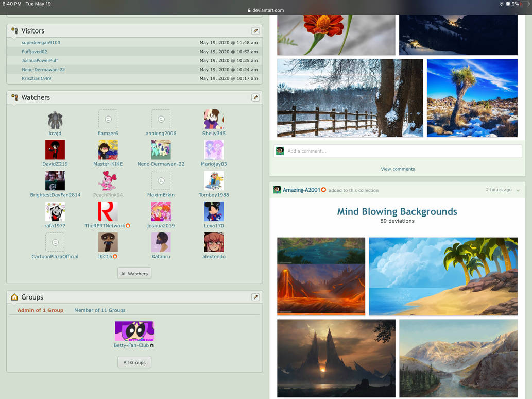The height and width of the screenshot is (399, 532).
Task: Switch to Member of 11 Groups tab
Action: click(100, 310)
